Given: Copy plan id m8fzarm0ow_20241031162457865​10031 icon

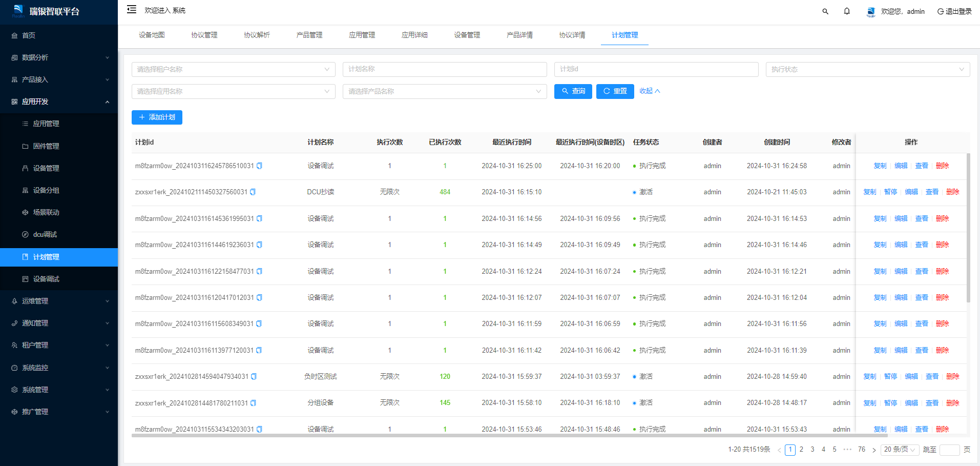Looking at the screenshot, I should pos(259,166).
